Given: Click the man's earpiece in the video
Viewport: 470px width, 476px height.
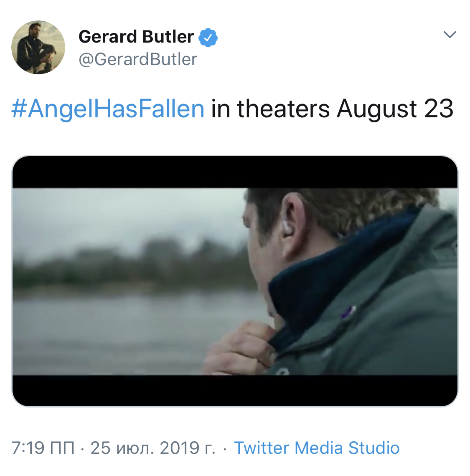Looking at the screenshot, I should [288, 228].
